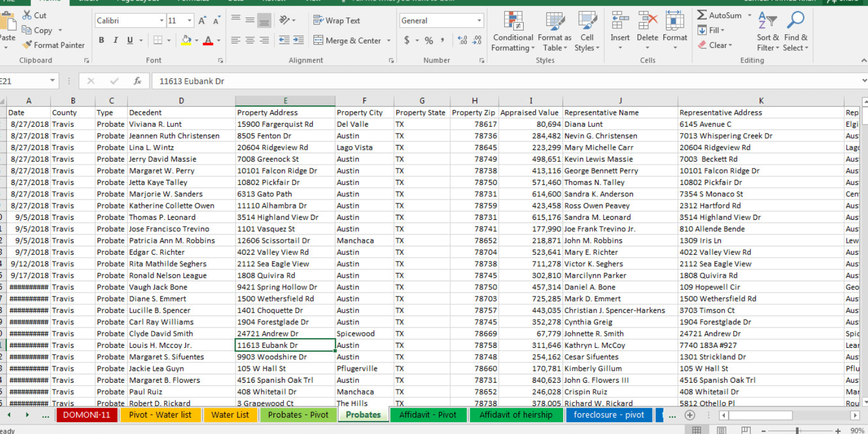Click the AutoSum button
868x434 pixels.
719,15
